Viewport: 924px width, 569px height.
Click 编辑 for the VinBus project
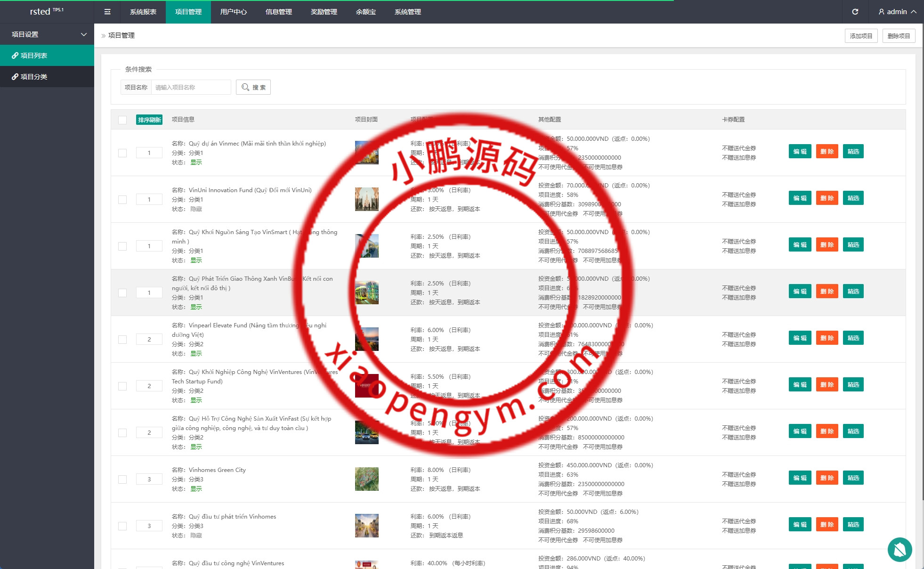point(800,291)
